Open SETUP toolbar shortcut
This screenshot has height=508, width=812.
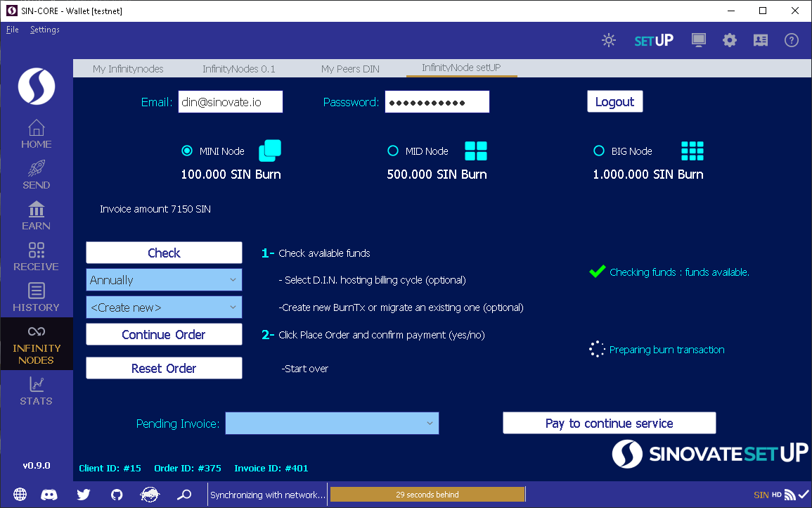point(654,40)
